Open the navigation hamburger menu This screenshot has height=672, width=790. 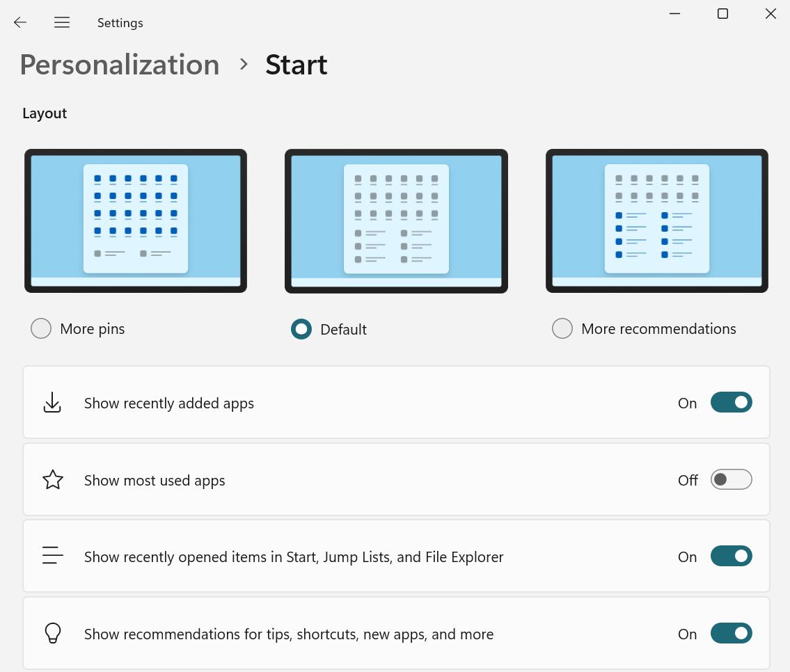(61, 22)
